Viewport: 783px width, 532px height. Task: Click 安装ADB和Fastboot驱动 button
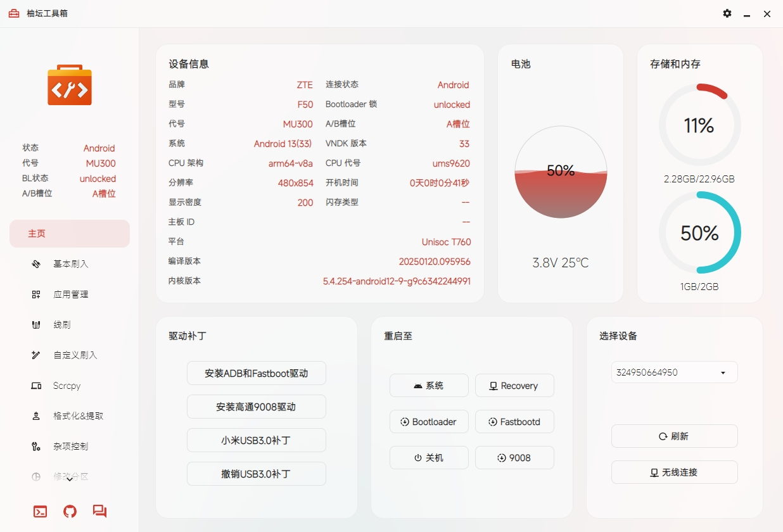[x=257, y=373]
